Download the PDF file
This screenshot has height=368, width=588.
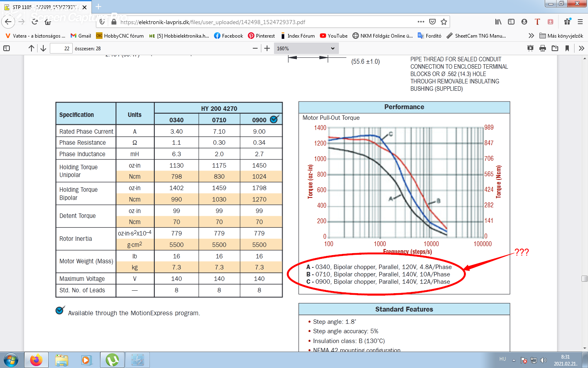pyautogui.click(x=555, y=48)
